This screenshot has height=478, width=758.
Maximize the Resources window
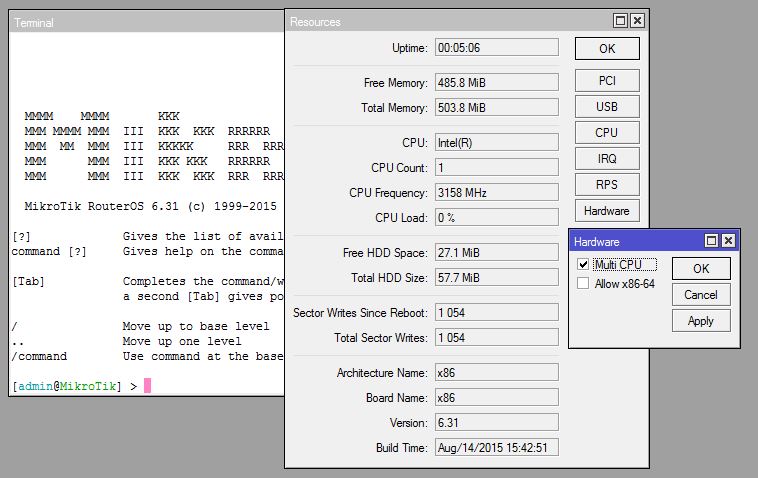[621, 21]
